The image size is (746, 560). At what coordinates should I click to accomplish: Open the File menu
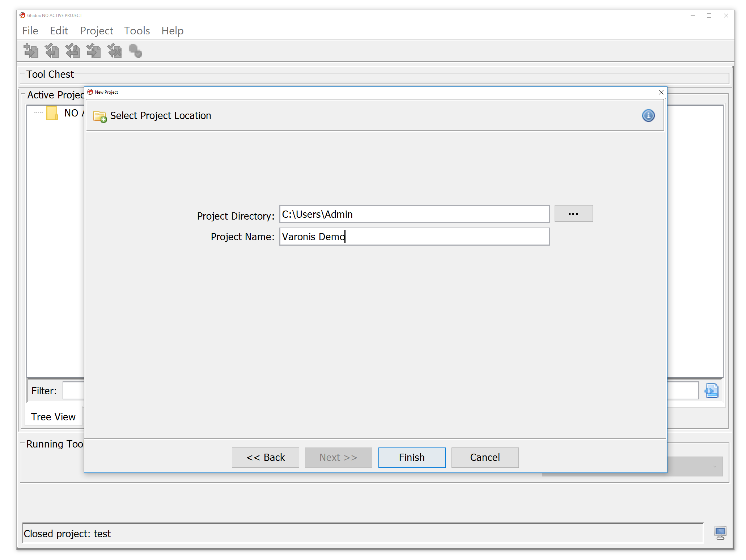coord(30,31)
